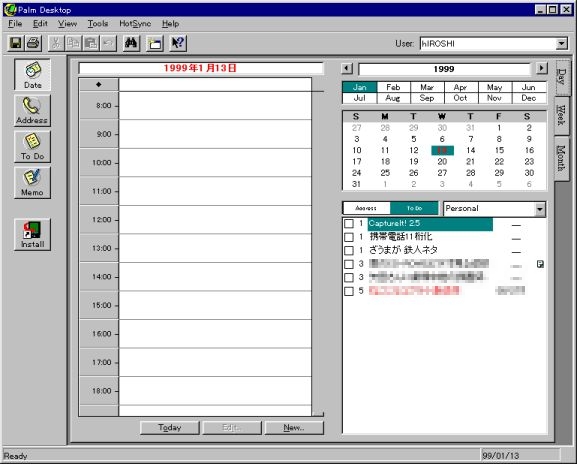Click the 1999 year field
The image size is (577, 464).
click(x=444, y=69)
